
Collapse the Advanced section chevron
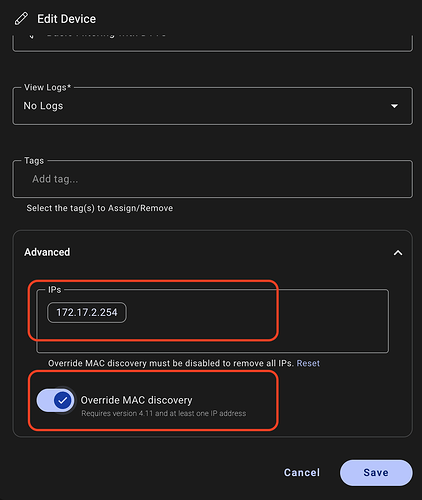[x=398, y=253]
